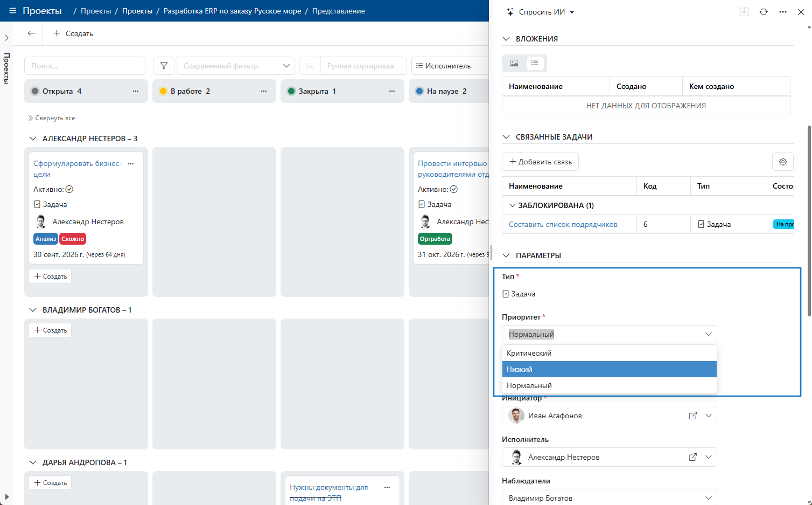Expand the Наблюдатели dropdown

709,498
